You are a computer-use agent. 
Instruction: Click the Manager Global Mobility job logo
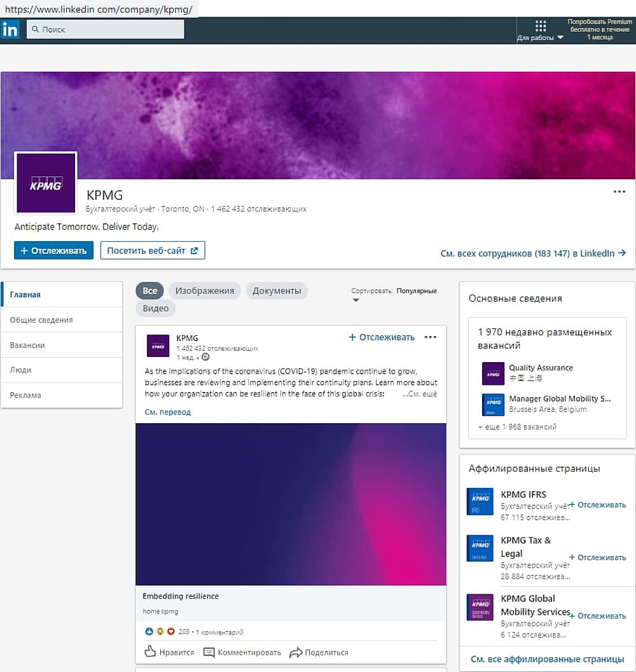click(x=493, y=405)
